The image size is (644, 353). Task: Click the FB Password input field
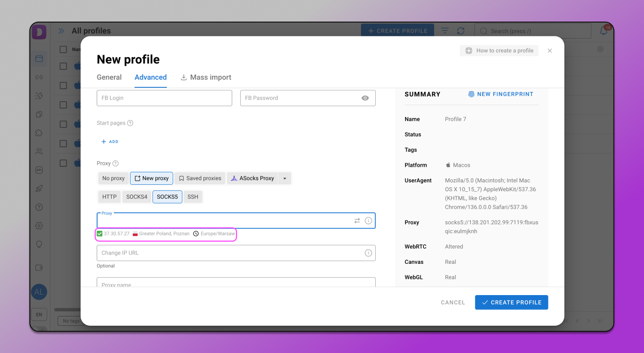tap(308, 98)
